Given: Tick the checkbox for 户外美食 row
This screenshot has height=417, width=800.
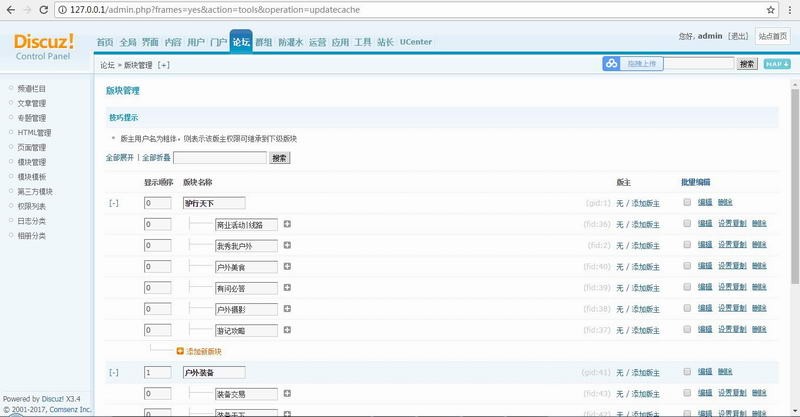Looking at the screenshot, I should coord(687,266).
